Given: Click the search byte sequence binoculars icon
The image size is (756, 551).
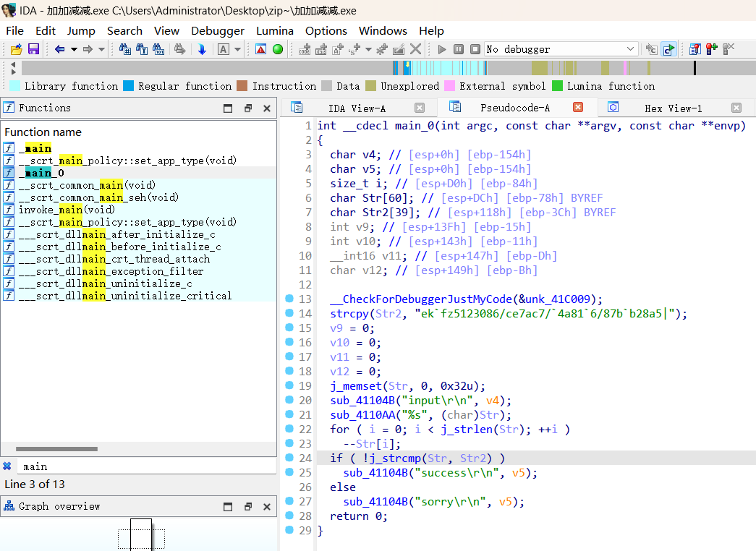Looking at the screenshot, I should 158,49.
